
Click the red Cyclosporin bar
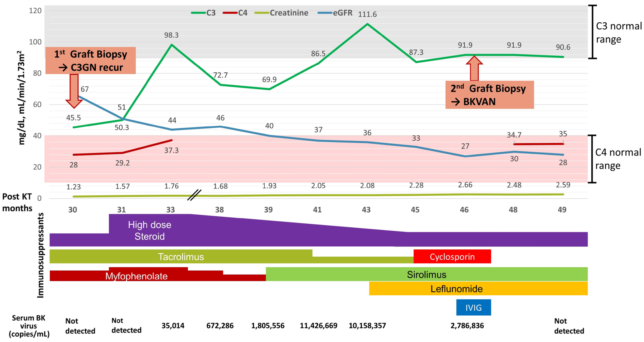pos(452,256)
